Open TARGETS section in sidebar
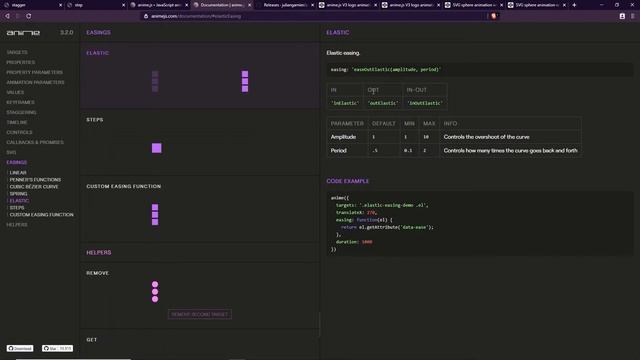 tap(17, 52)
